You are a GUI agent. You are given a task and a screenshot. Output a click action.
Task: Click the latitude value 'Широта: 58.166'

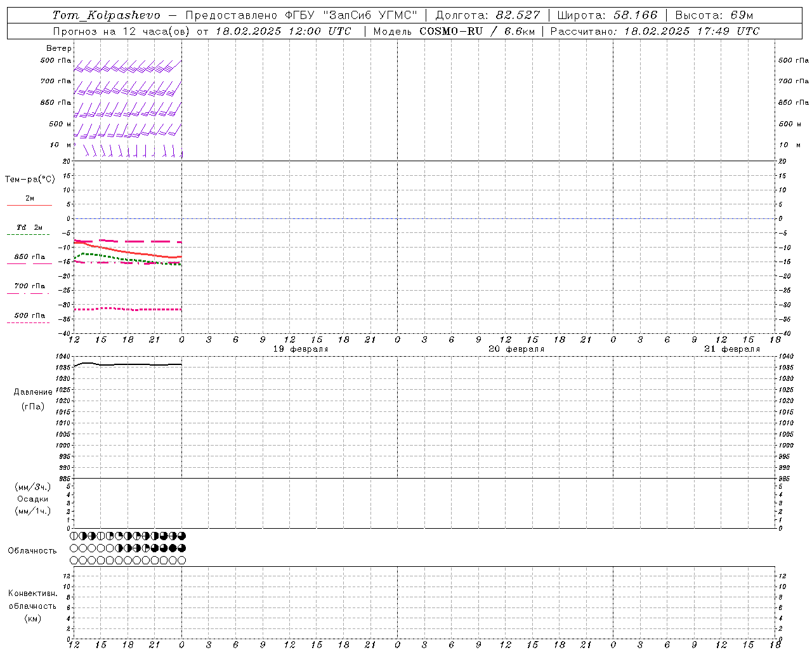(608, 15)
